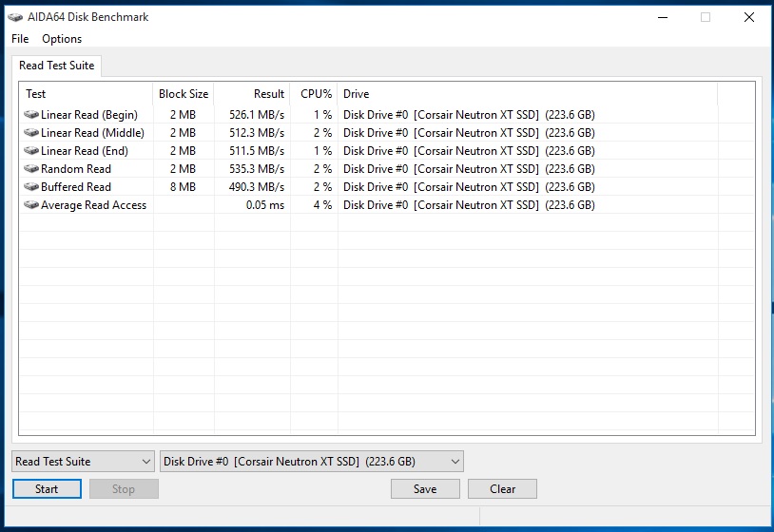
Task: Select the Read Test Suite tab
Action: tap(56, 66)
